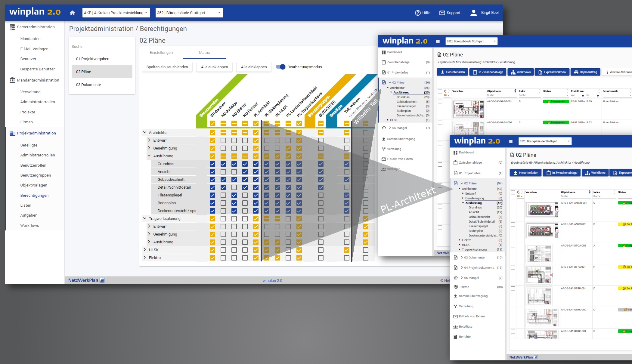Open Dashboard icon in middle window
Image resolution: width=632 pixels, height=364 pixels.
[x=384, y=52]
